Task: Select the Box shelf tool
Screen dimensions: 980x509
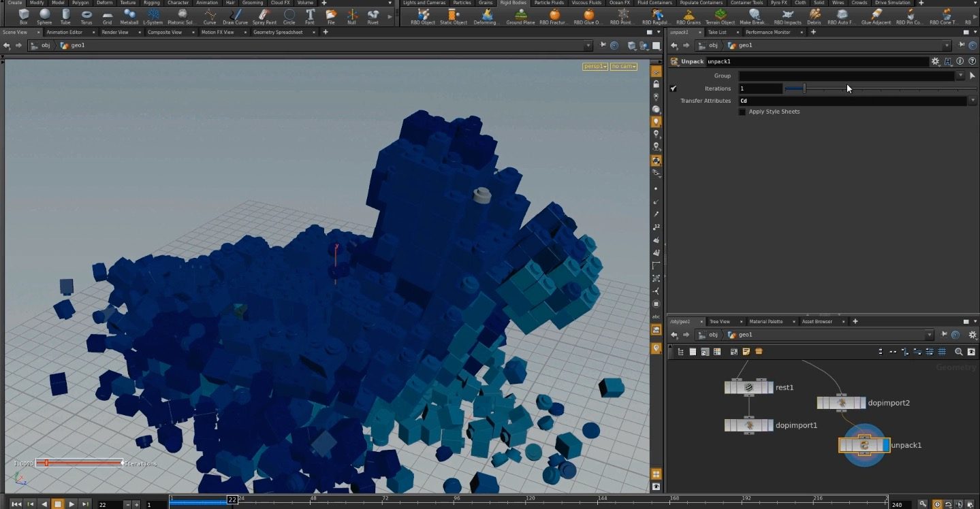Action: click(23, 16)
